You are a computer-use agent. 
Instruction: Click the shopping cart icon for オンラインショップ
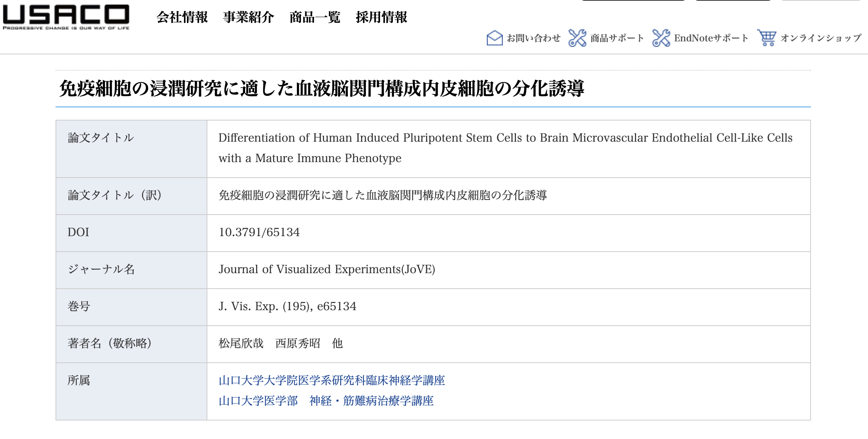(767, 37)
